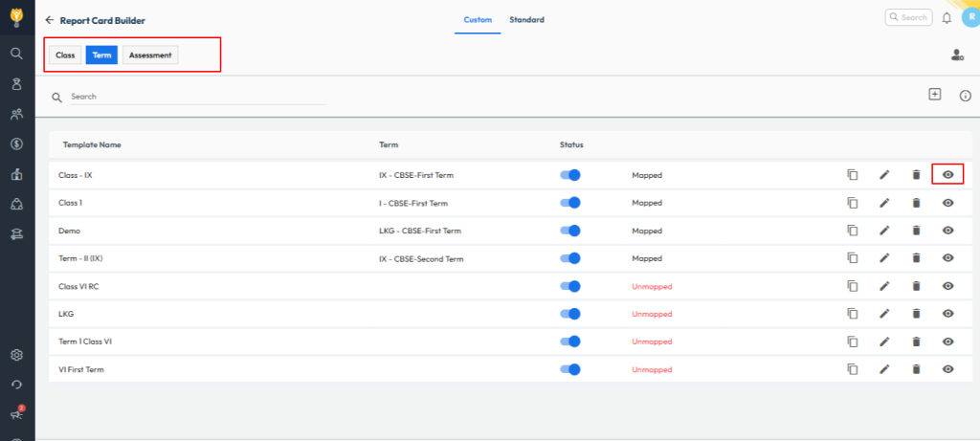
Task: Open the notification bell in the top bar
Action: point(947,18)
